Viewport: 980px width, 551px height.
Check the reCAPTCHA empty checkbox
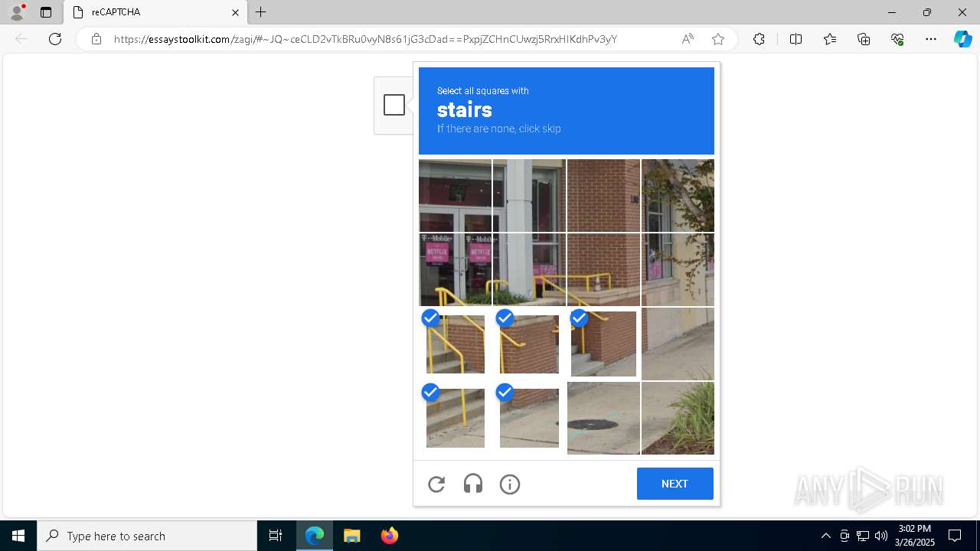click(x=394, y=105)
